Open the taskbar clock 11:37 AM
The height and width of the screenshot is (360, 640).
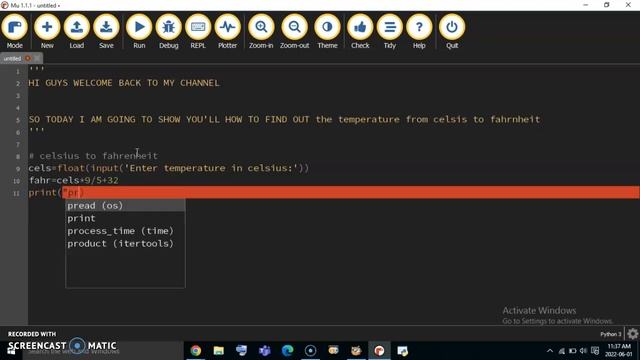619,350
